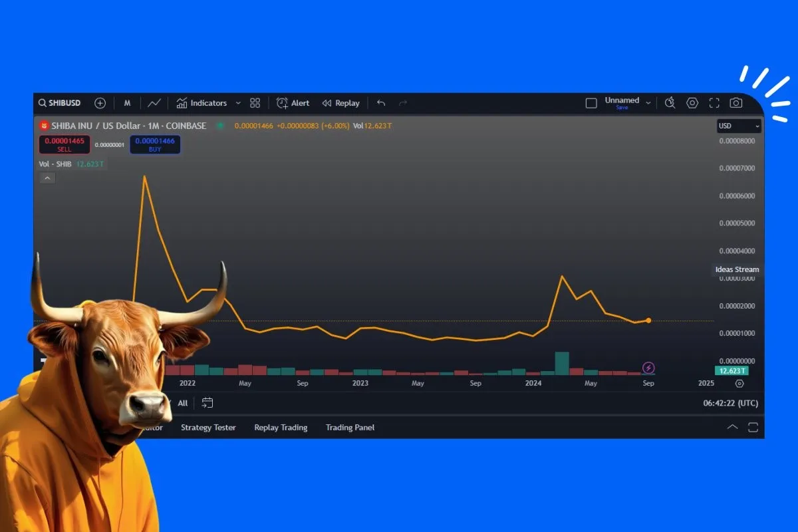The height and width of the screenshot is (532, 798).
Task: Toggle the layout square selector
Action: coord(591,103)
